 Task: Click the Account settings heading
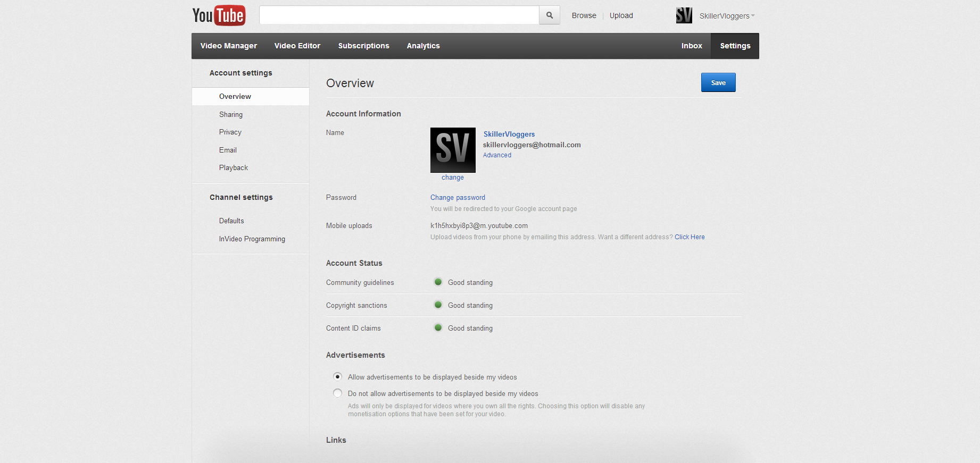241,73
